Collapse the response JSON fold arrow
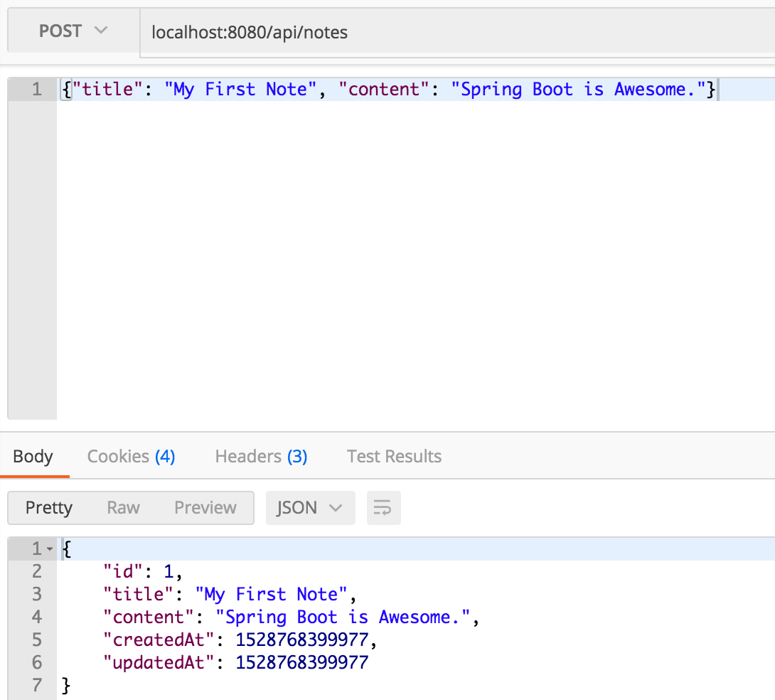Viewport: 775px width, 700px height. point(50,549)
